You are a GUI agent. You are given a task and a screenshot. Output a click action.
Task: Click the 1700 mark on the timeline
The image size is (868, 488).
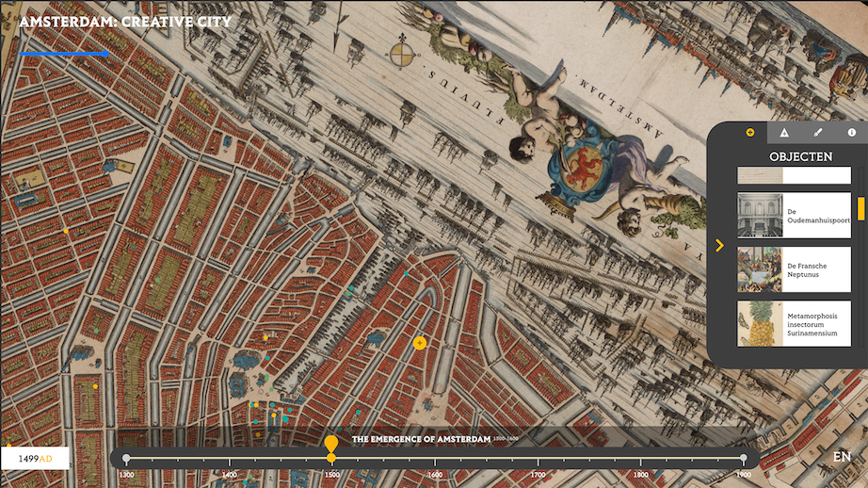point(538,474)
